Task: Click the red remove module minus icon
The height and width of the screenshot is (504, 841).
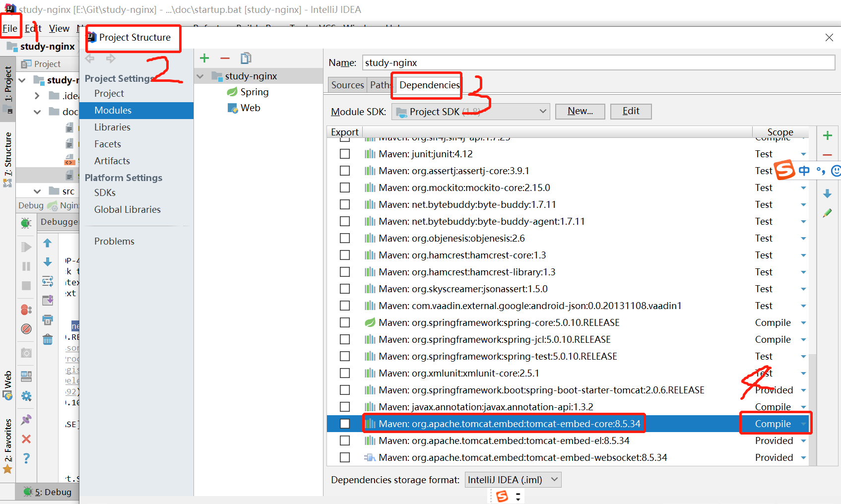Action: [x=225, y=58]
